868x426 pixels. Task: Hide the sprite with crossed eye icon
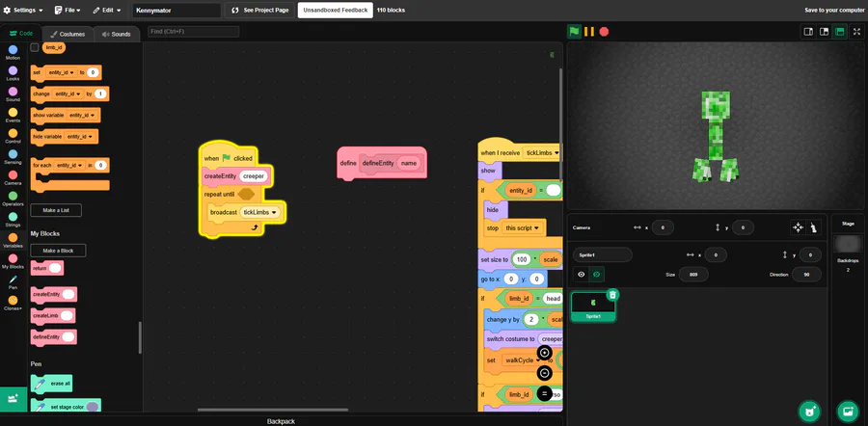click(x=596, y=275)
